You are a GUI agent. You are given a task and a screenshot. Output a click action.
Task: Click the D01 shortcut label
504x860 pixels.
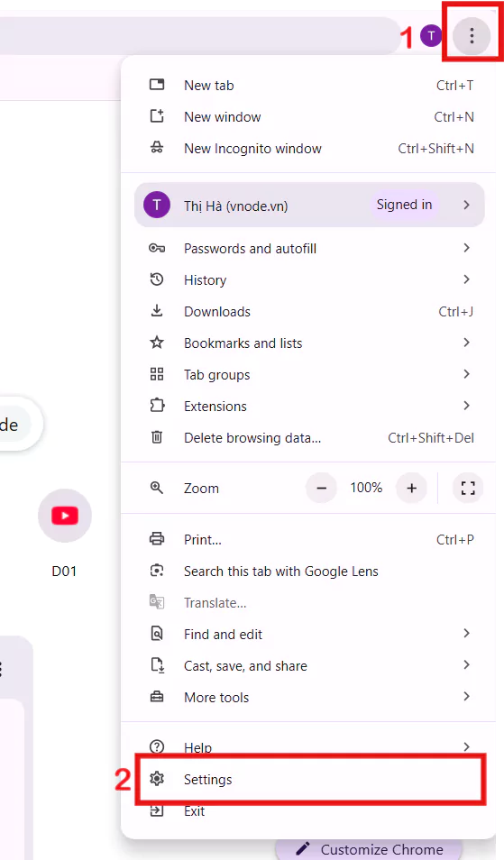64,571
